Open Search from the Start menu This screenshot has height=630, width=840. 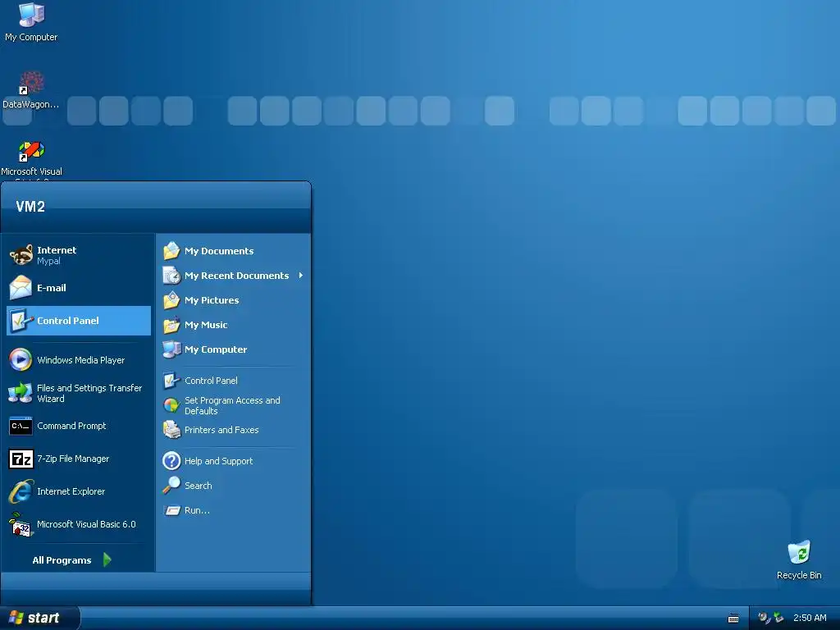(234, 486)
